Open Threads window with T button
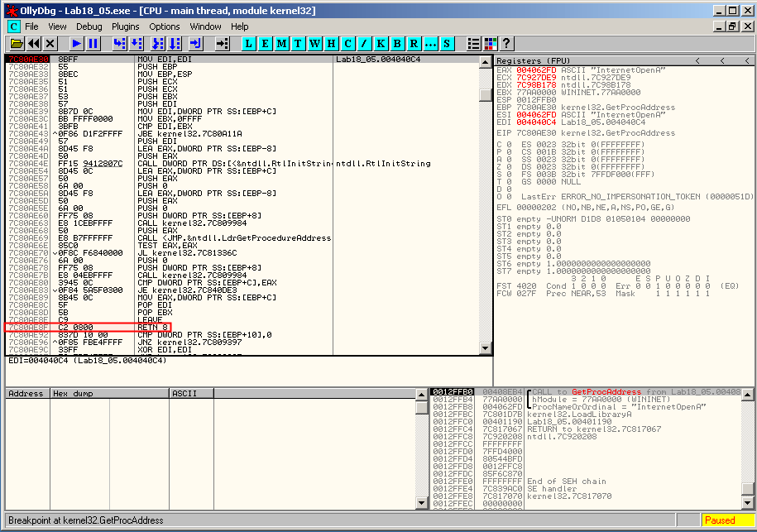The image size is (757, 532). click(x=299, y=43)
